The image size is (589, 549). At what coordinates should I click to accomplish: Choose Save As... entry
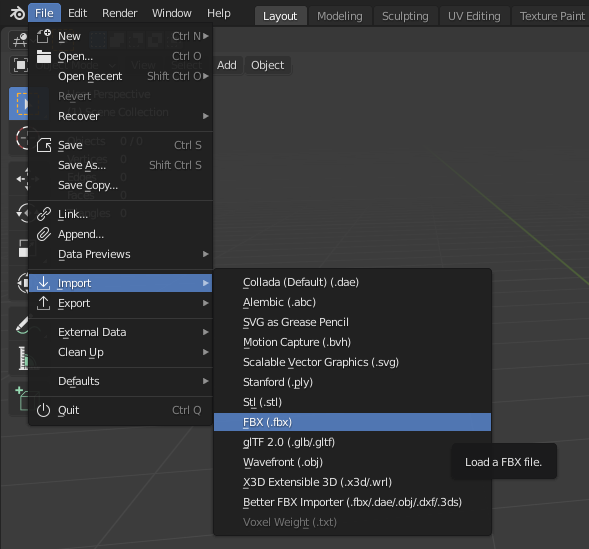tap(121, 165)
